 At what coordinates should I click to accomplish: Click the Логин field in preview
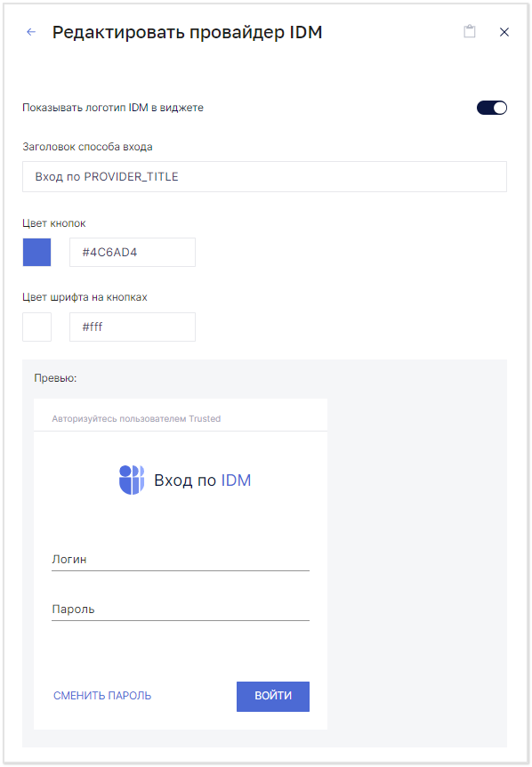(x=181, y=560)
